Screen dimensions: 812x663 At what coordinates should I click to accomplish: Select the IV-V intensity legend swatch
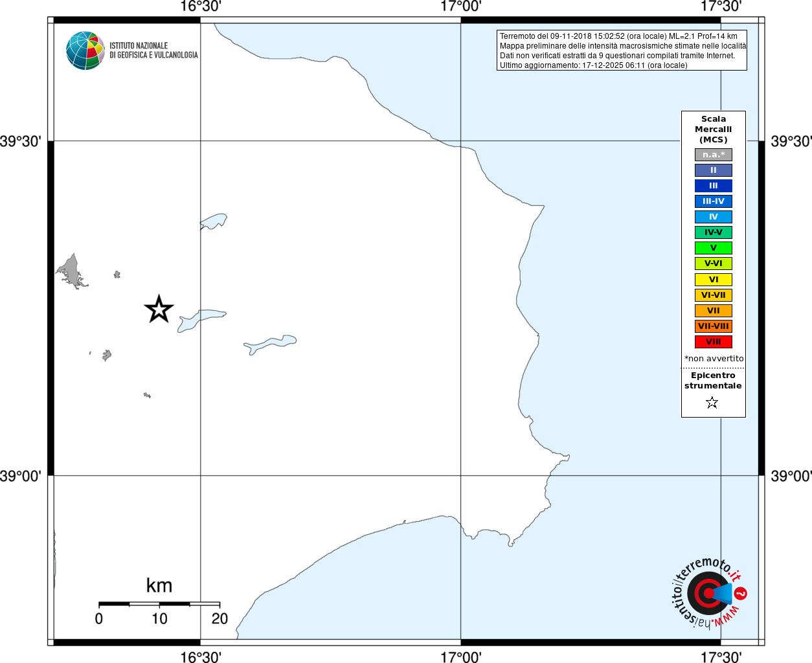coord(714,232)
